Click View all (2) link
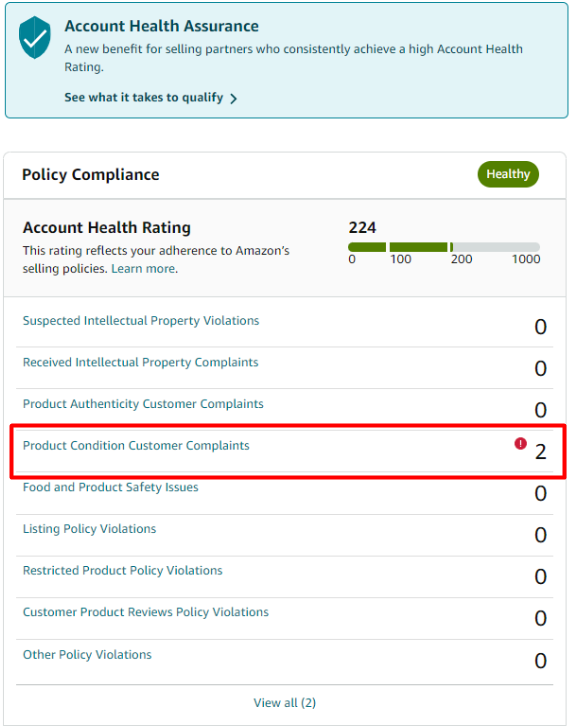 (285, 703)
